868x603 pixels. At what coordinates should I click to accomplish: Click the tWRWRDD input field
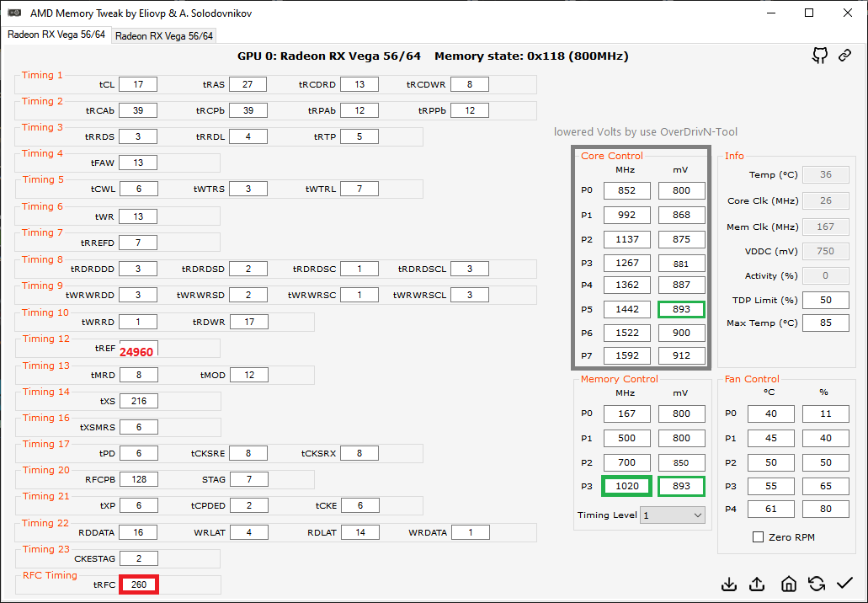click(x=138, y=295)
